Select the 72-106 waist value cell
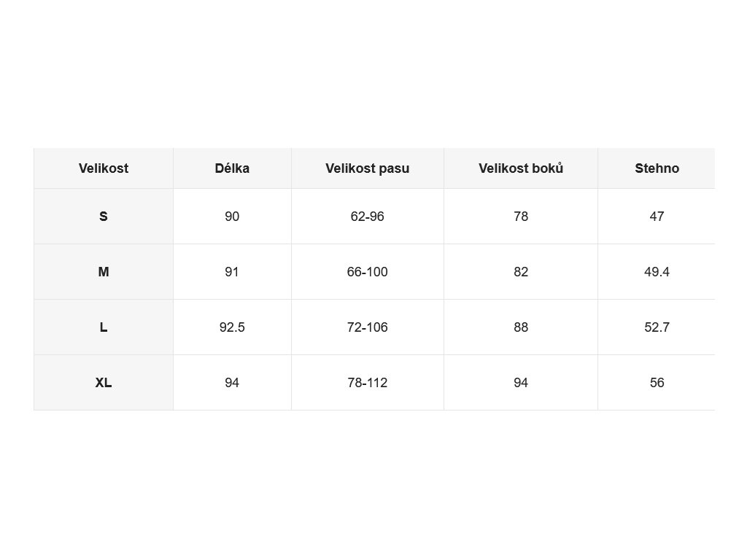This screenshot has width=747, height=560. (368, 327)
